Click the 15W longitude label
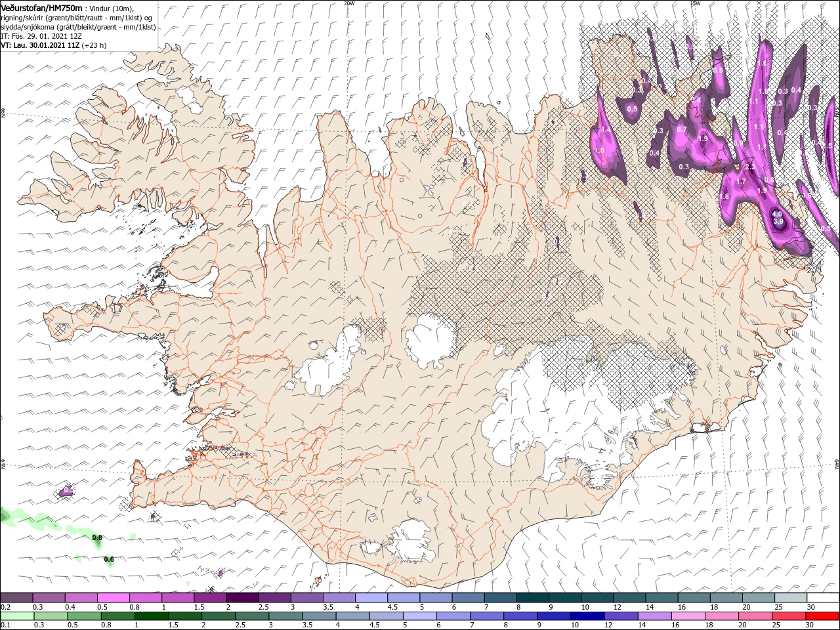Image resolution: width=840 pixels, height=630 pixels. point(695,3)
